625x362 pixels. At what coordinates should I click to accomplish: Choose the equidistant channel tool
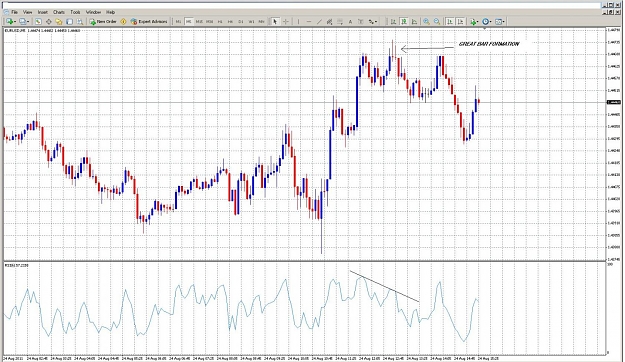pos(329,22)
